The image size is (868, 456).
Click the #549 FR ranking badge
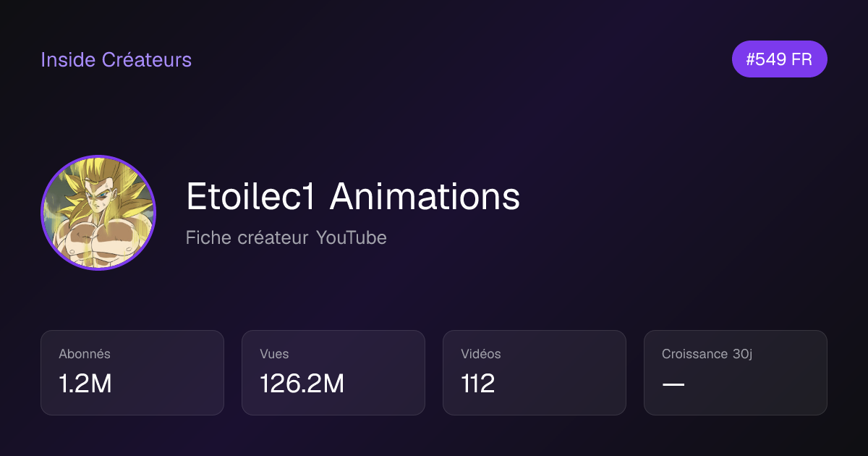pyautogui.click(x=779, y=59)
